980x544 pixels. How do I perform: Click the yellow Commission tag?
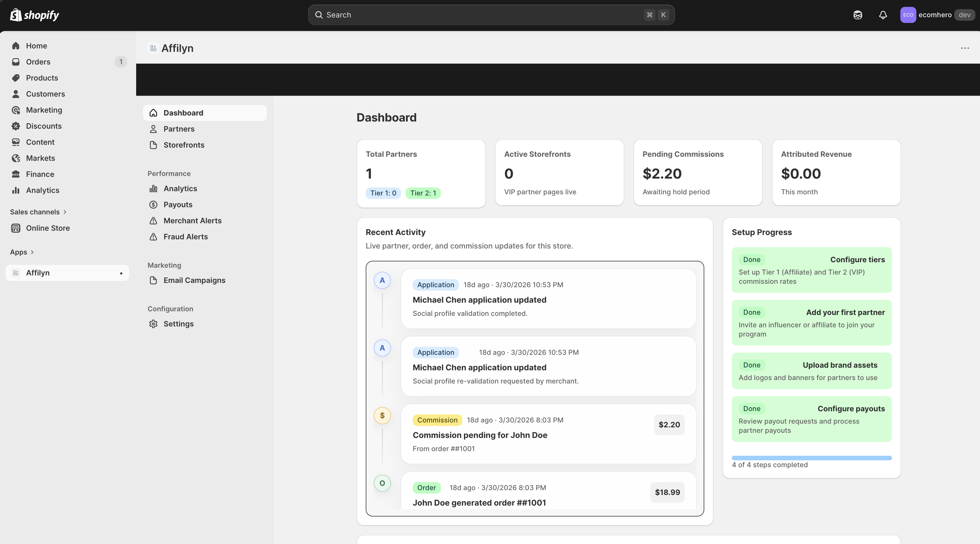tap(437, 420)
